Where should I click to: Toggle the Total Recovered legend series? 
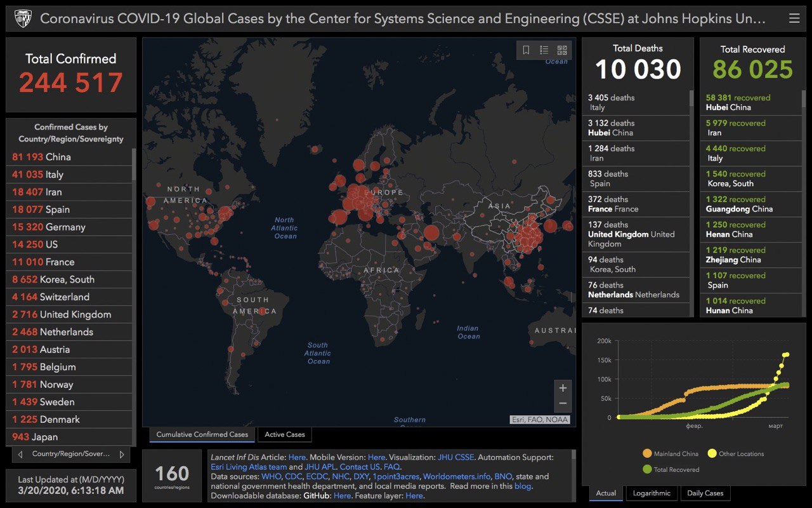[671, 469]
